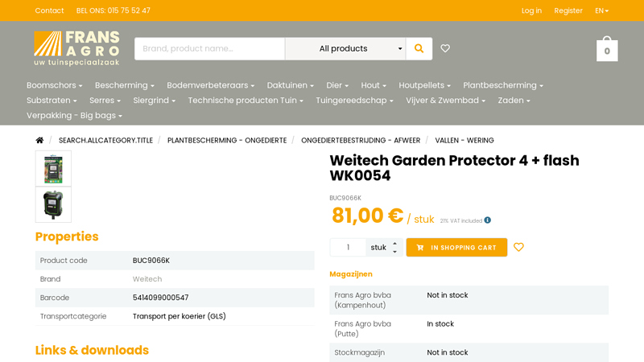The height and width of the screenshot is (362, 644).
Task: Open the EN language dropdown
Action: click(x=601, y=10)
